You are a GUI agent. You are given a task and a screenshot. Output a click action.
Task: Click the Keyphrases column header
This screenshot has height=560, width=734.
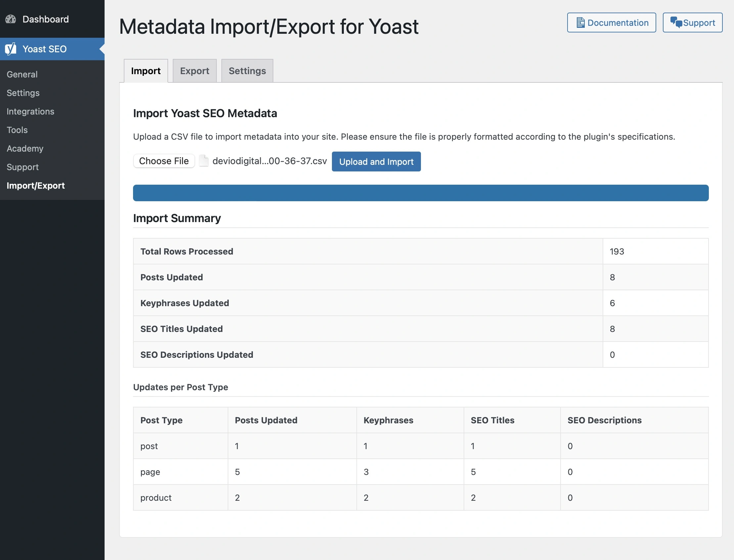[388, 420]
